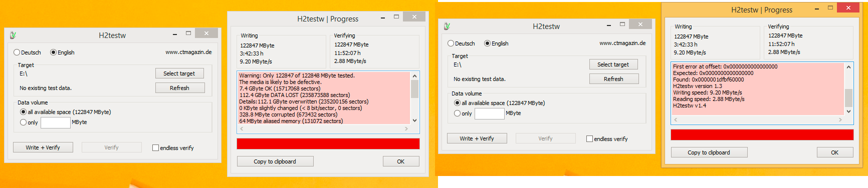Screen dimensions: 868x188
Task: Start 'Write + Verify' in right H2testw window
Action: (477, 138)
